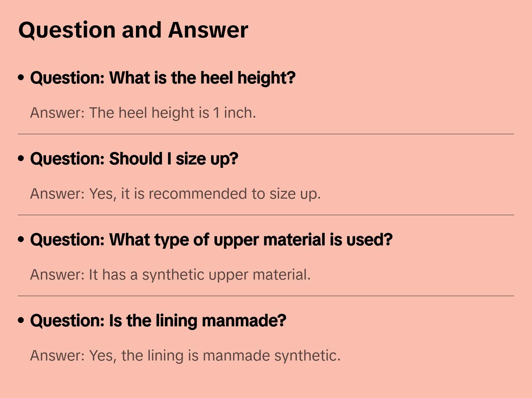Click the divider line below the upper material answer
The width and height of the screenshot is (532, 398).
click(266, 296)
